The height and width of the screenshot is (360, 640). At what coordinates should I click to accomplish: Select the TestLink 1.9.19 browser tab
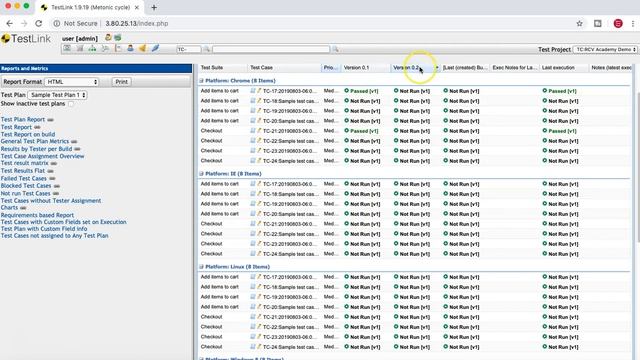[x=91, y=7]
